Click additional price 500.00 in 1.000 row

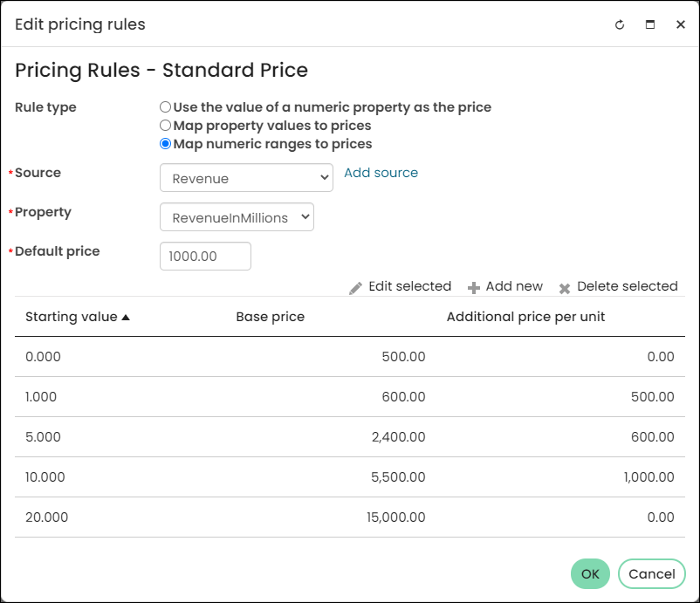[652, 397]
